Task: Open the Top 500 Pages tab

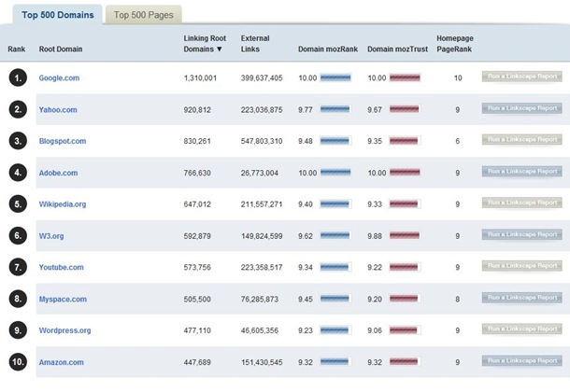Action: [x=144, y=15]
